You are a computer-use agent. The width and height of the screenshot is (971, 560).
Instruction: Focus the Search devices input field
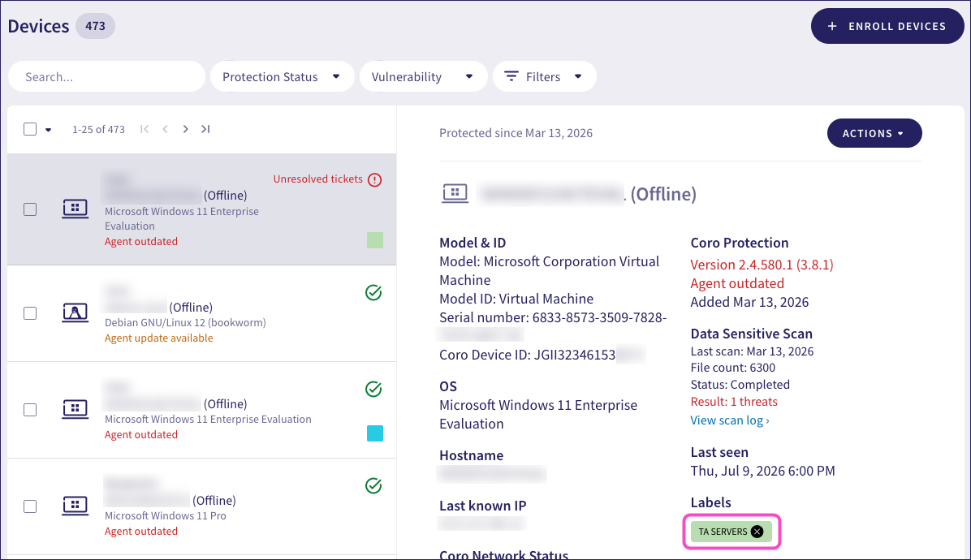pyautogui.click(x=106, y=77)
